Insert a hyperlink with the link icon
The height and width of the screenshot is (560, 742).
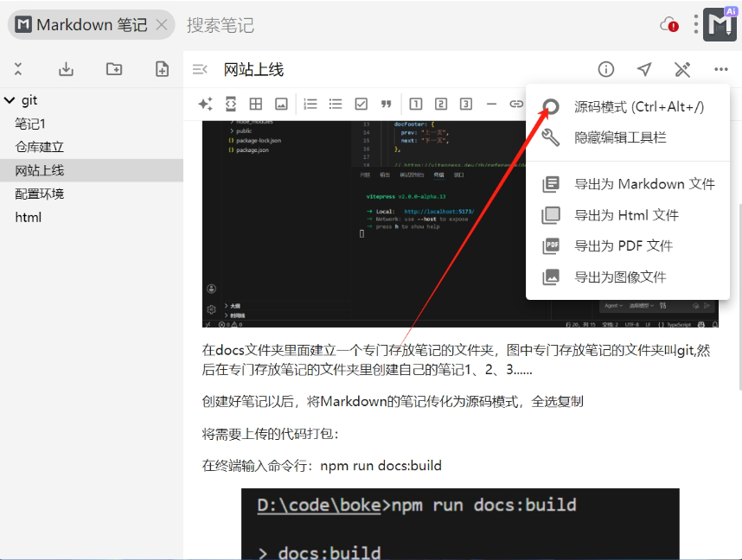(515, 104)
